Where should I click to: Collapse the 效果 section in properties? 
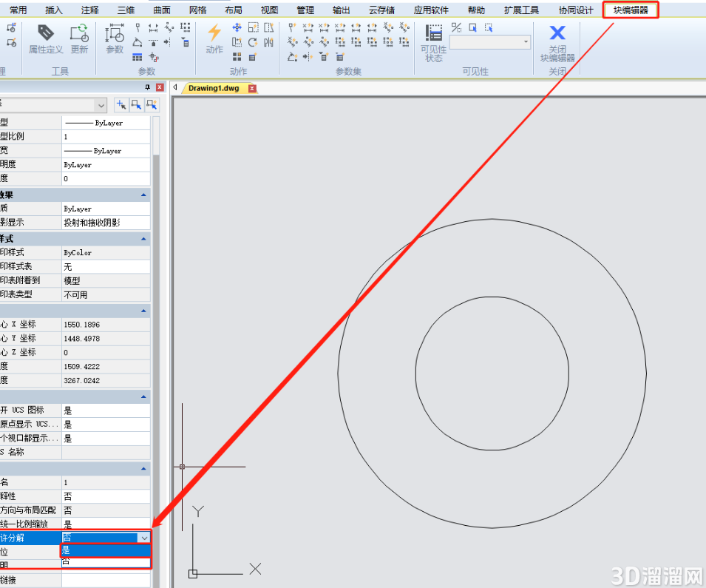[143, 195]
